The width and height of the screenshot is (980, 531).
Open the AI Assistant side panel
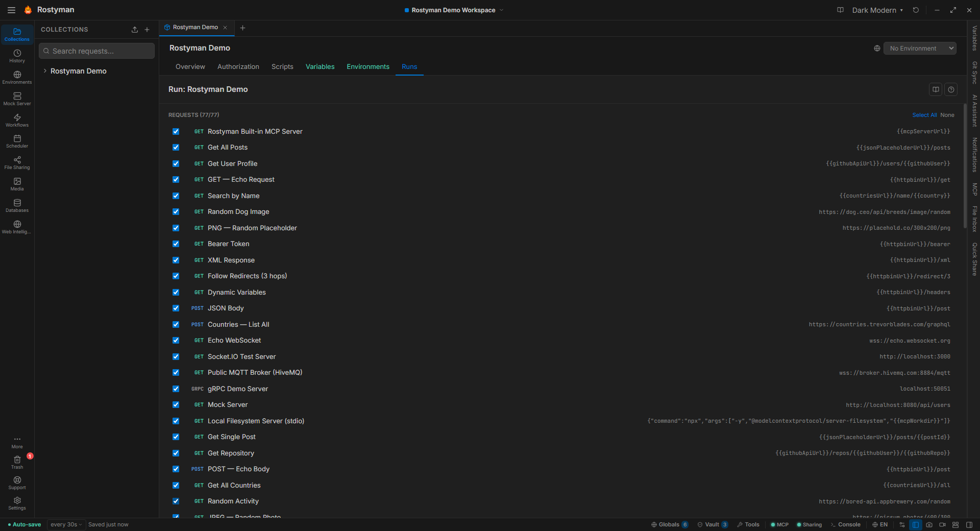click(974, 111)
